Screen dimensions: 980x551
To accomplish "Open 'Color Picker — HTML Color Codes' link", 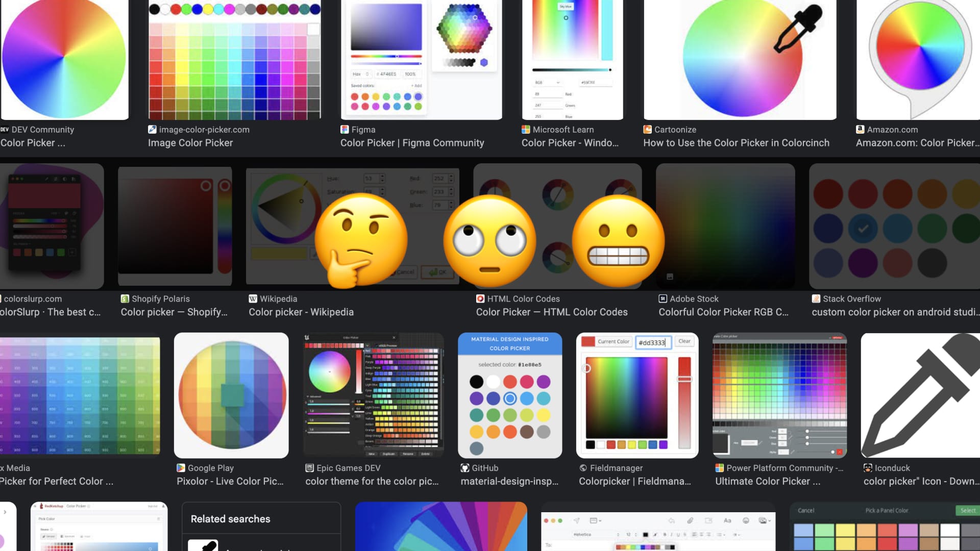I will click(552, 312).
